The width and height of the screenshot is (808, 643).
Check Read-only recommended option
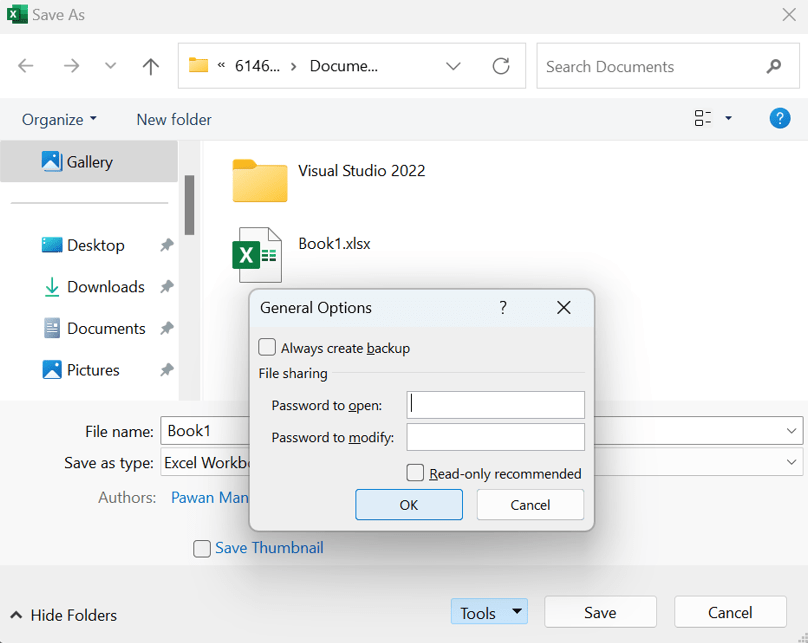tap(416, 473)
